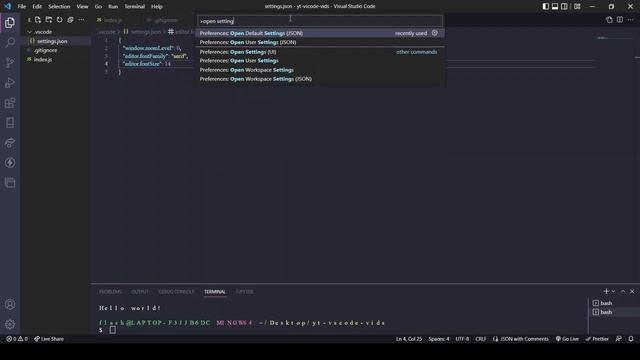This screenshot has height=360, width=640.
Task: Run Preferences: Open Workspace Settings command
Action: click(x=320, y=70)
